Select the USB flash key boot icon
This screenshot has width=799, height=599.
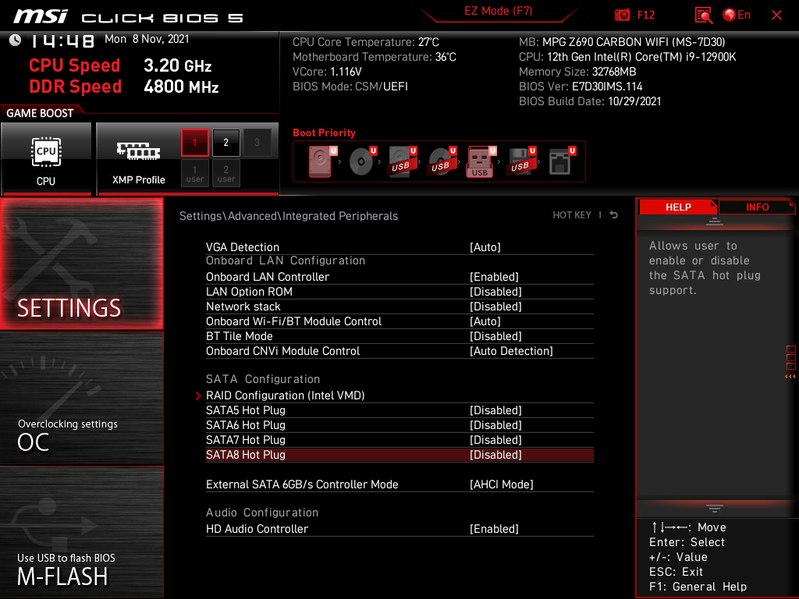481,161
